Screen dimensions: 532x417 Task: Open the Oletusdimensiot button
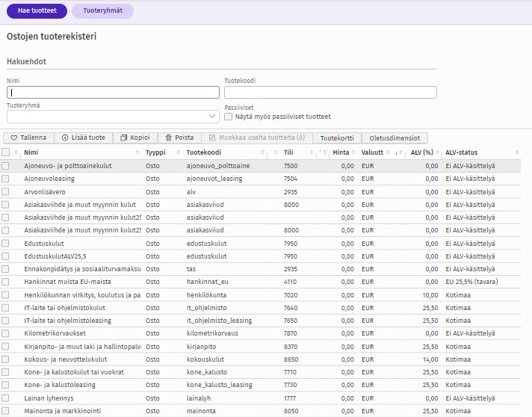[x=395, y=138]
